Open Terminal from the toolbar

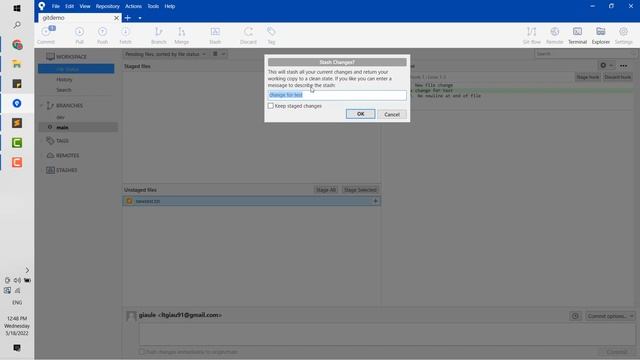tap(577, 35)
